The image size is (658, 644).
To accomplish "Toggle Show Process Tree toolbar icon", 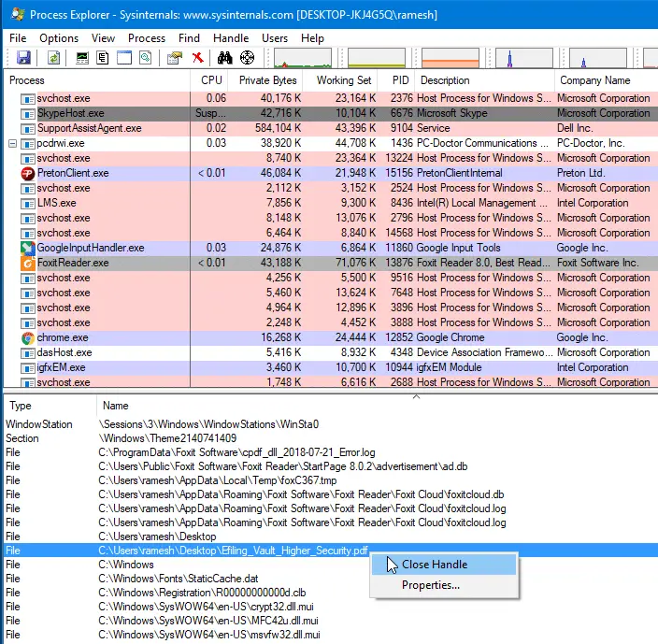I will coord(103,57).
